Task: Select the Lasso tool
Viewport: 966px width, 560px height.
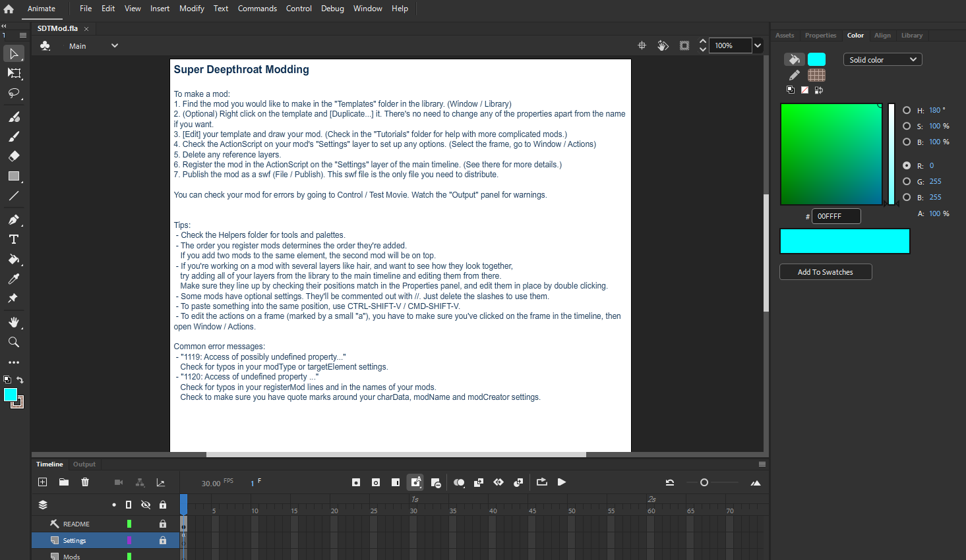Action: (14, 93)
